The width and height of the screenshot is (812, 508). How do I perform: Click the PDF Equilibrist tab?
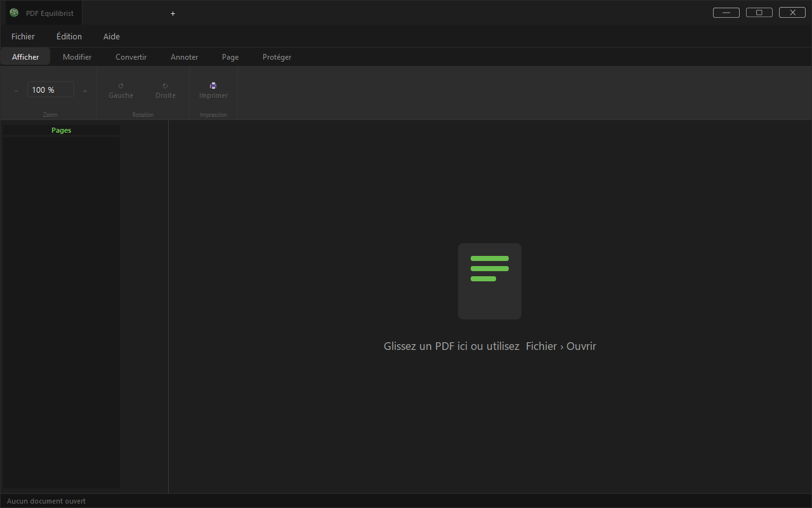coord(44,13)
